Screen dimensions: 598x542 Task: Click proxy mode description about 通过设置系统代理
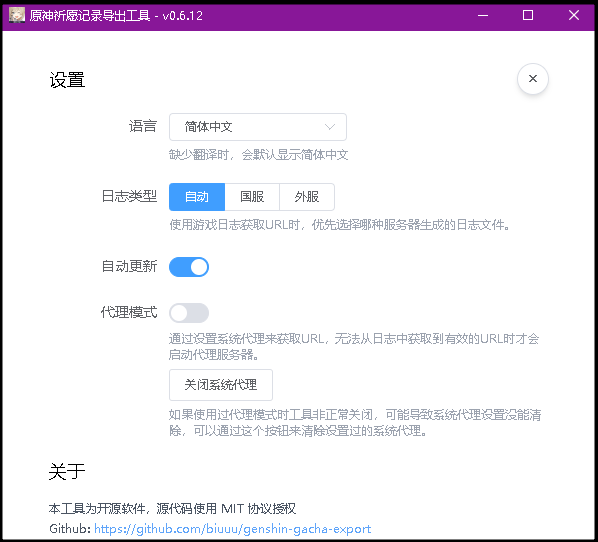click(355, 346)
